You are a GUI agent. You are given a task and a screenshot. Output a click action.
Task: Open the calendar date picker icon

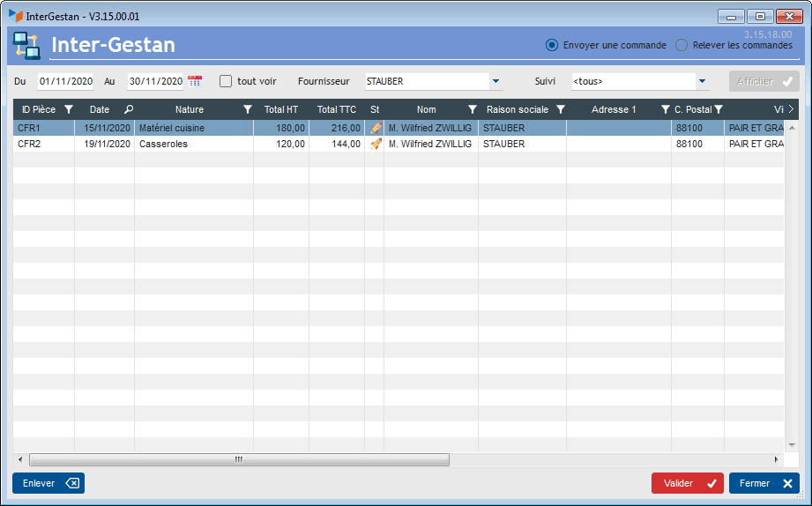click(195, 81)
